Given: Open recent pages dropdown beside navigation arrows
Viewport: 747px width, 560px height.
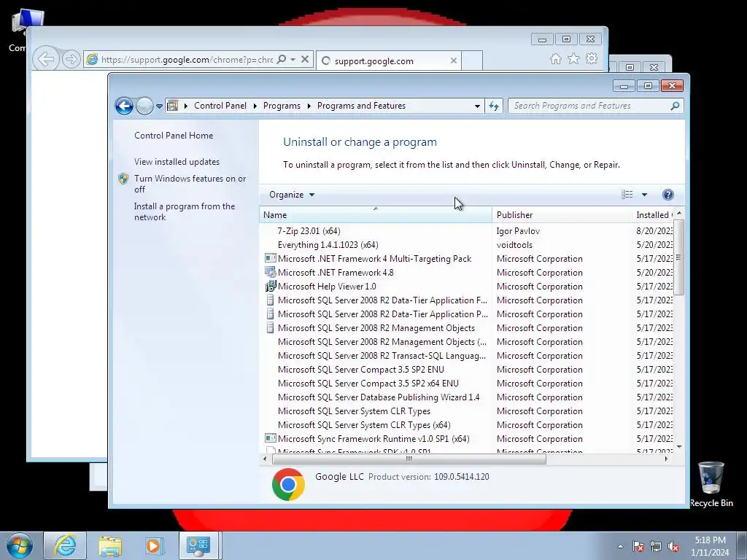Looking at the screenshot, I should tap(159, 106).
